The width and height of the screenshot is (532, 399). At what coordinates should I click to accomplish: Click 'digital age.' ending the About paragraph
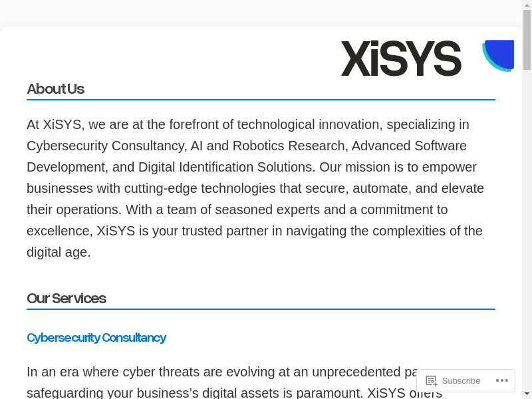(x=59, y=252)
